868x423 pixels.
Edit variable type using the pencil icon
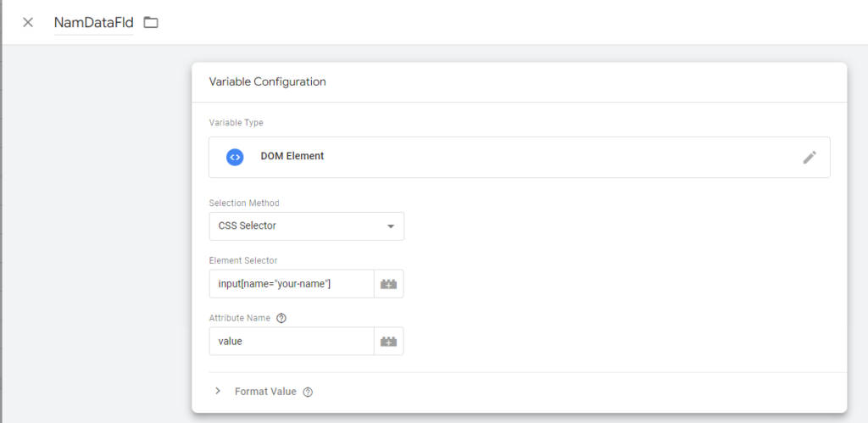coord(810,157)
